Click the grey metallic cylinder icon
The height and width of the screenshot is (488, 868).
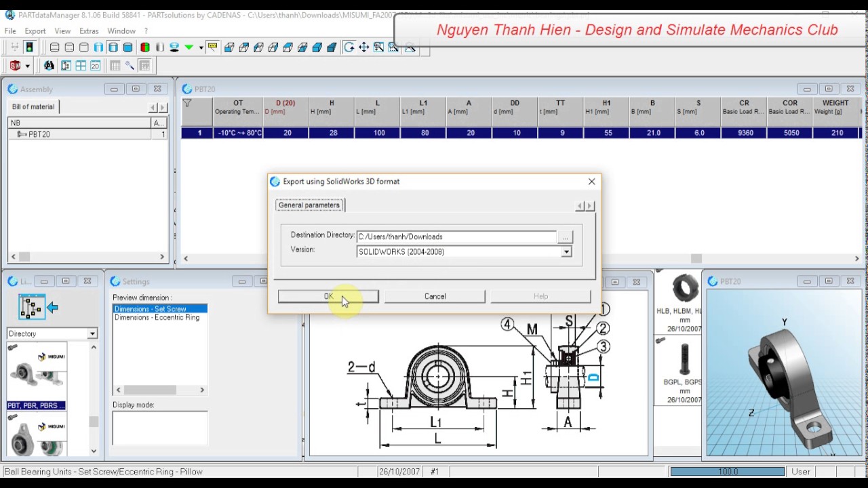[x=159, y=47]
